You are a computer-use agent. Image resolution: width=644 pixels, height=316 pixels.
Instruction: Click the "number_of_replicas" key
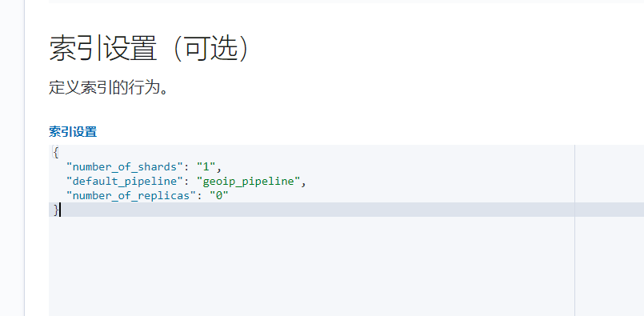tap(131, 195)
